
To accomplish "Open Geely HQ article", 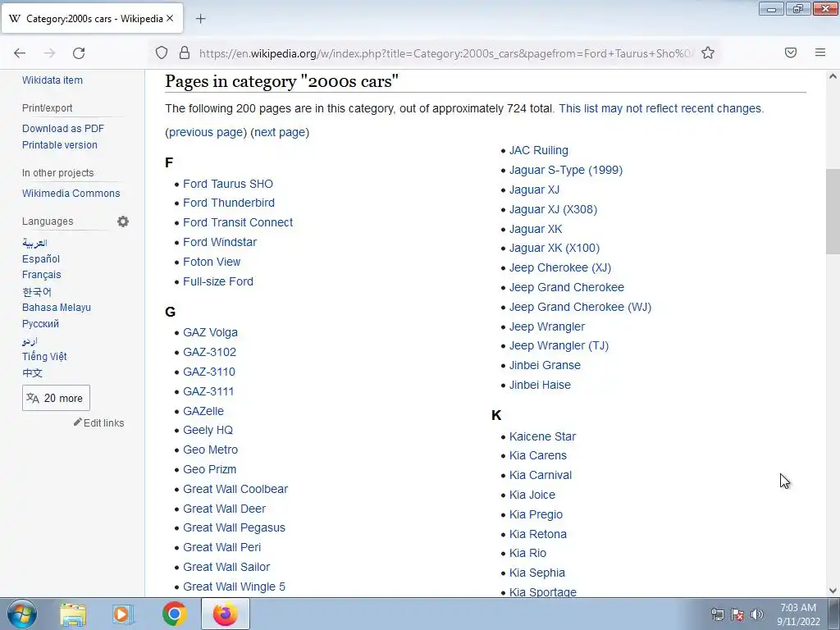I will pyautogui.click(x=208, y=430).
